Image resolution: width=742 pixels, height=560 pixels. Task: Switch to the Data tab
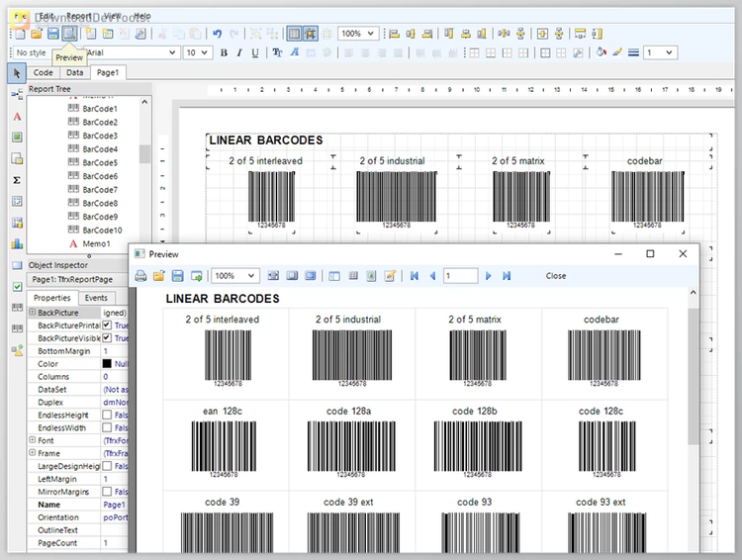click(75, 72)
